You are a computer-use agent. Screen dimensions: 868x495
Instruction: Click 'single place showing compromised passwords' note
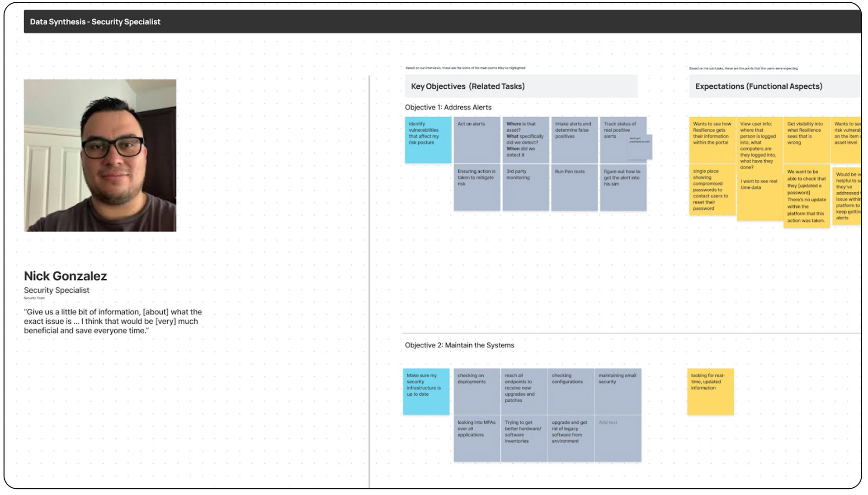[x=712, y=190]
